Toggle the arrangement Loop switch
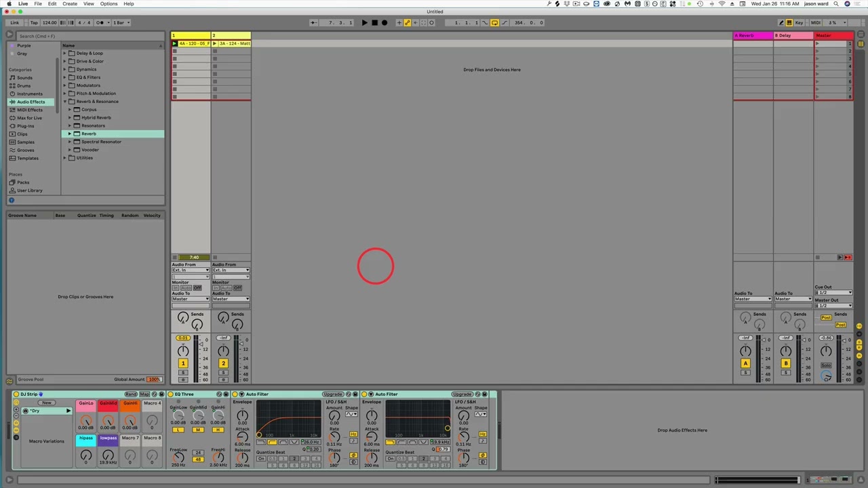 coord(494,22)
